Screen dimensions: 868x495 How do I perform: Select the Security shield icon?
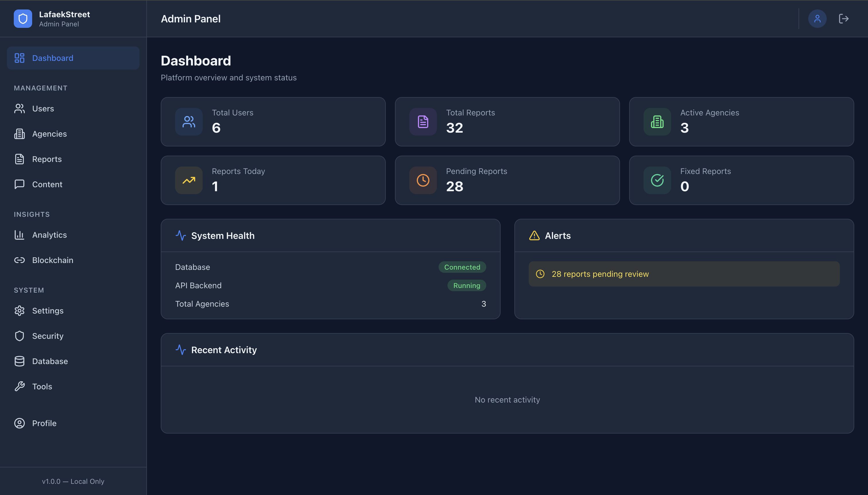tap(19, 336)
